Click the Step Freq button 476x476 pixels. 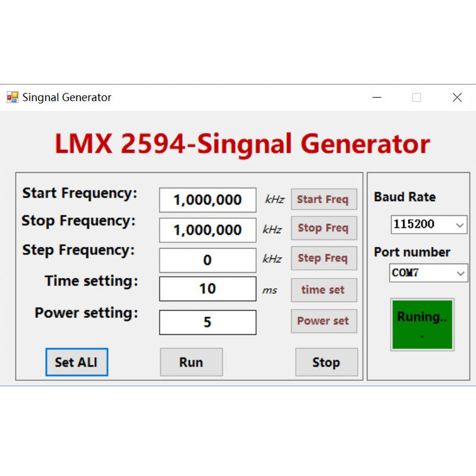pyautogui.click(x=324, y=258)
